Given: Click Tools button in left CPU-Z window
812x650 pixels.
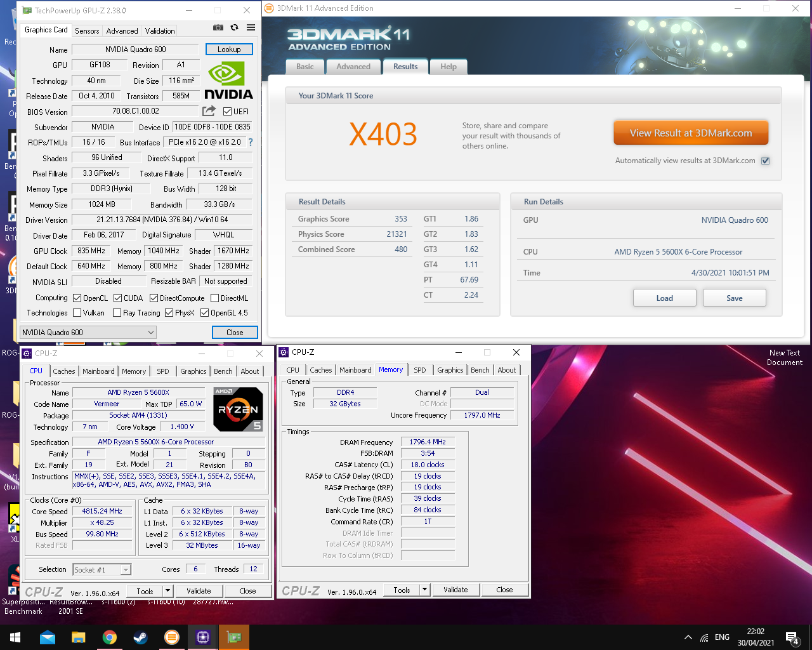Looking at the screenshot, I should coord(145,591).
